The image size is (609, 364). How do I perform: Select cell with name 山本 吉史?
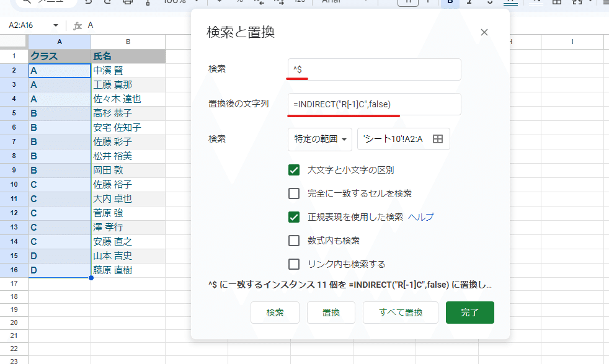(128, 255)
